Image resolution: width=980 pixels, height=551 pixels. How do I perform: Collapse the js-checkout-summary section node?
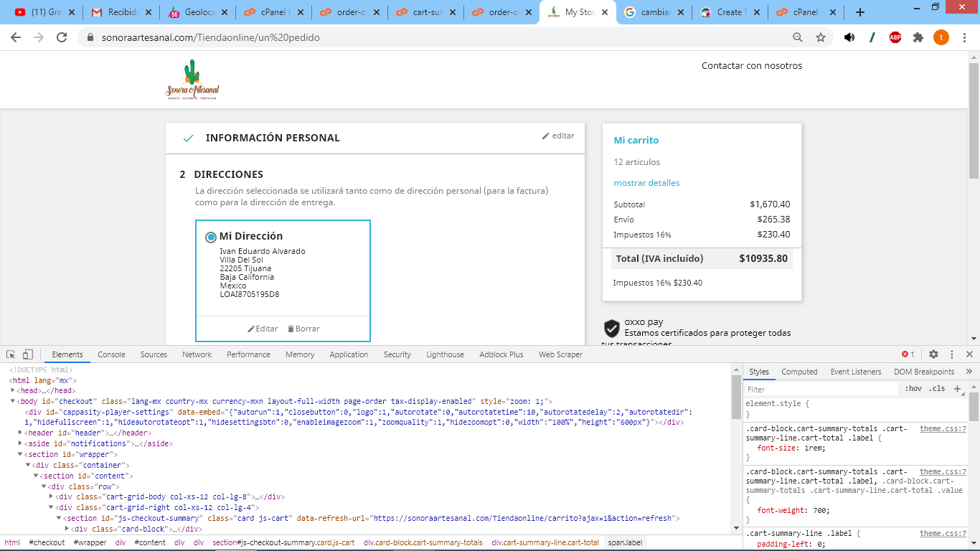coord(59,519)
